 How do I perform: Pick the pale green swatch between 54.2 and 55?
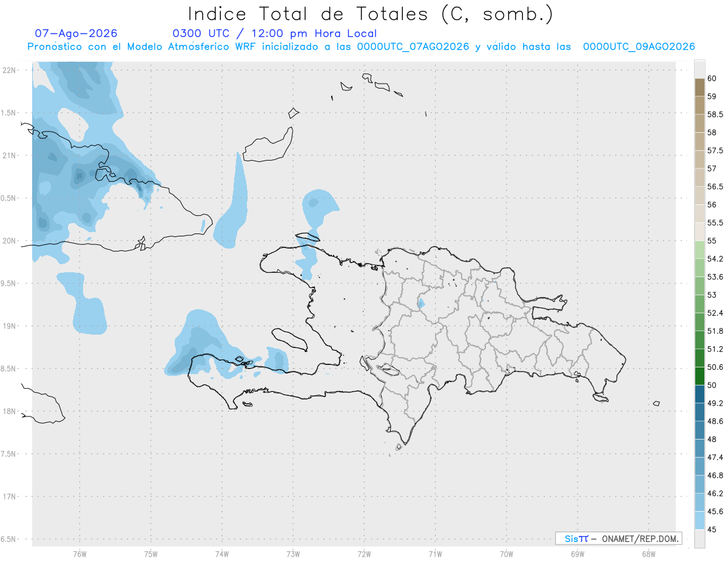click(x=699, y=250)
